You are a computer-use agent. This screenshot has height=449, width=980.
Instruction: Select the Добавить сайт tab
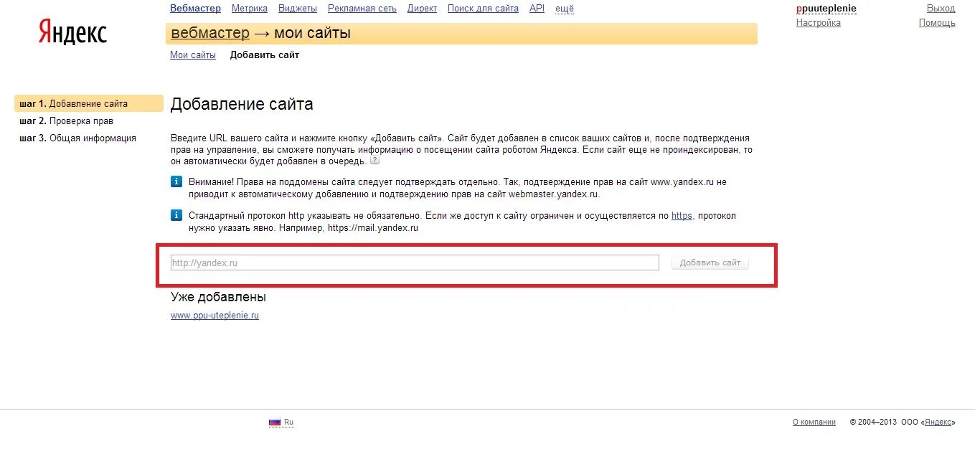[265, 55]
